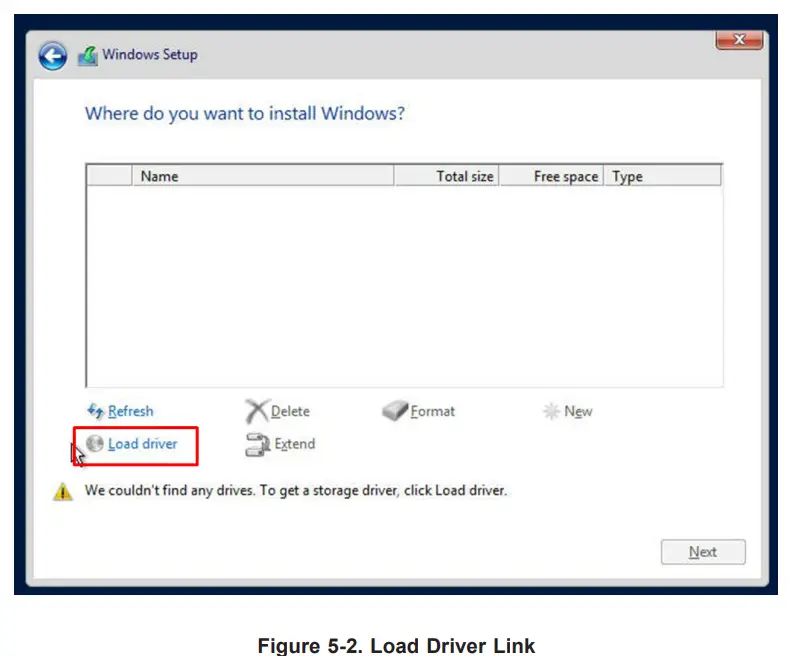Click the "Where do you want to install Windows?" heading

245,114
